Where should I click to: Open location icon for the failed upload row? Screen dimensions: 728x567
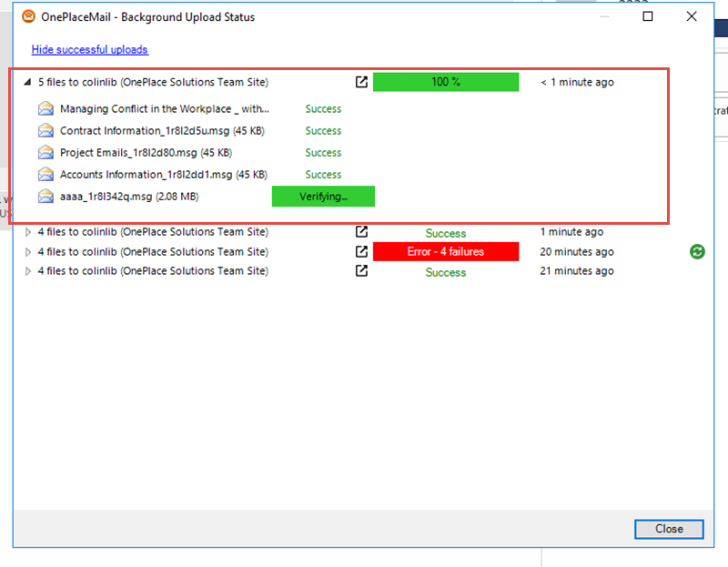point(361,252)
